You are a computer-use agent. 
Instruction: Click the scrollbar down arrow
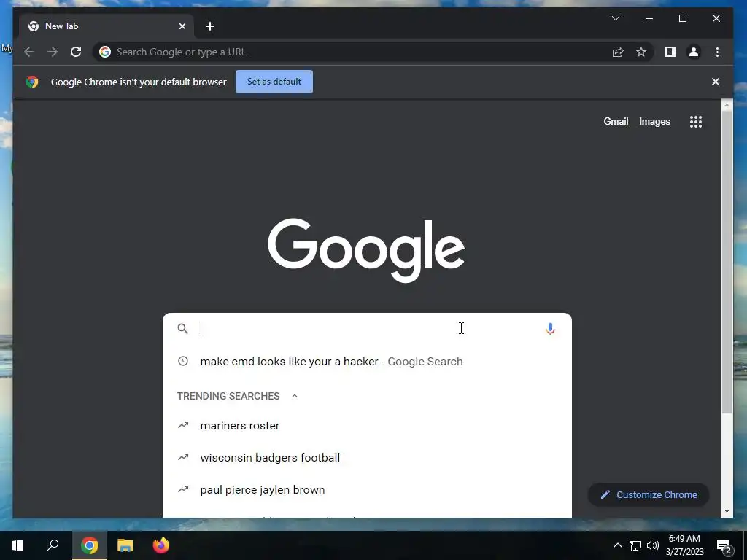(727, 511)
